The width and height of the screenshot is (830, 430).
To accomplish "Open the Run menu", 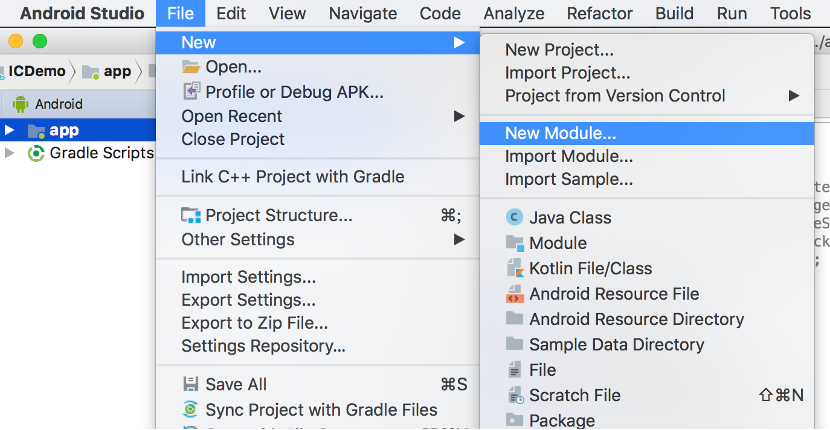I will click(x=732, y=13).
